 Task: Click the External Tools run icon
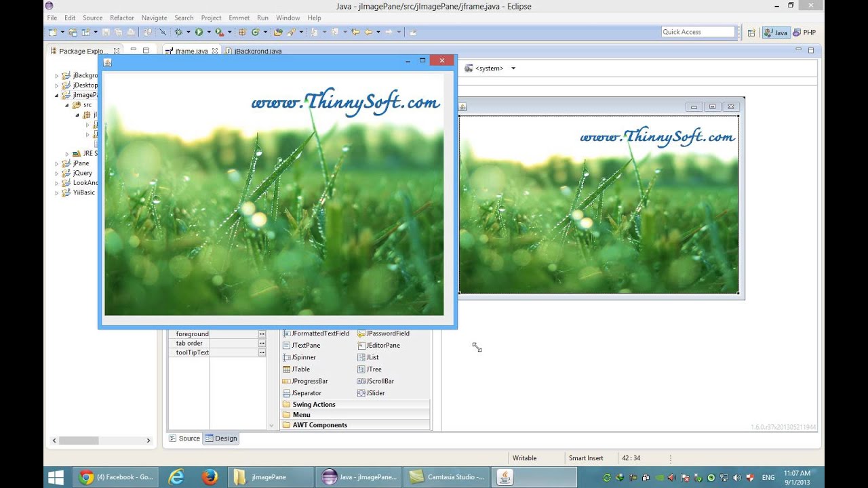pyautogui.click(x=219, y=32)
